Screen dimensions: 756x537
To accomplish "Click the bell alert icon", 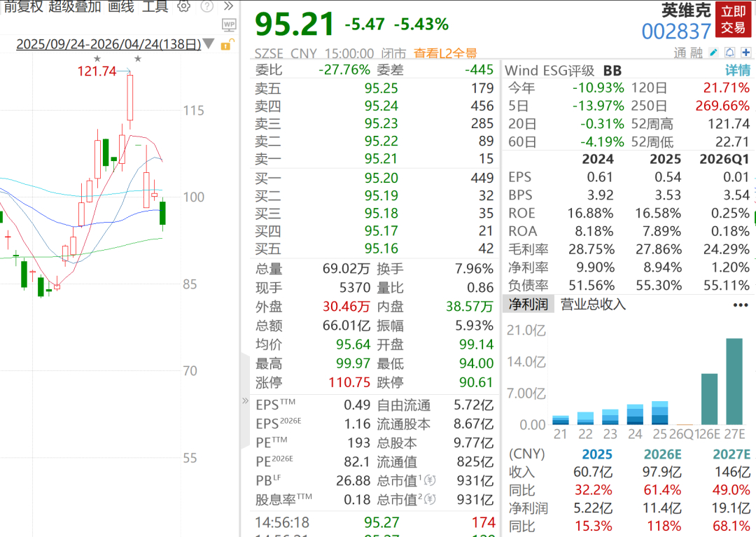I will tap(730, 52).
